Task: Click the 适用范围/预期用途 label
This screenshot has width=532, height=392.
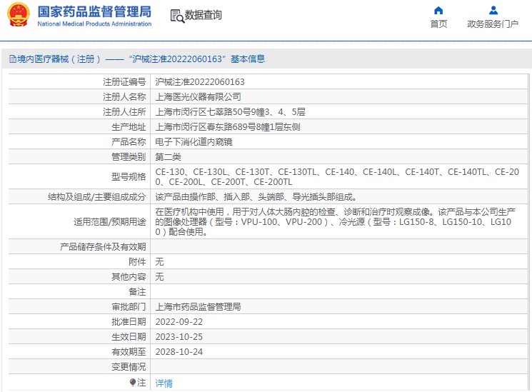Action: [109, 221]
